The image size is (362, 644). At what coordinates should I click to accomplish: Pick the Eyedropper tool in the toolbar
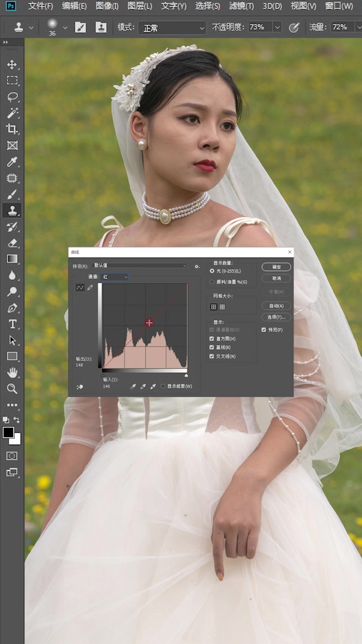(12, 162)
